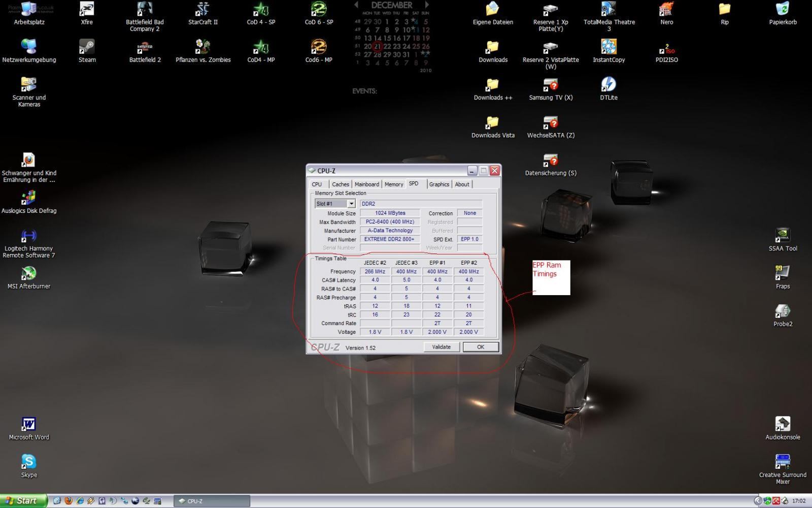Launch MSI Afterburner
This screenshot has width=812, height=508.
point(29,277)
